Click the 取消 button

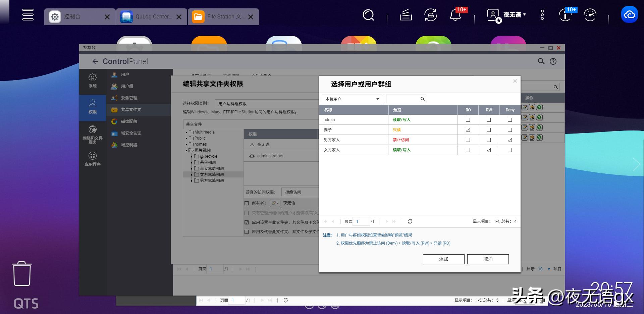point(488,259)
